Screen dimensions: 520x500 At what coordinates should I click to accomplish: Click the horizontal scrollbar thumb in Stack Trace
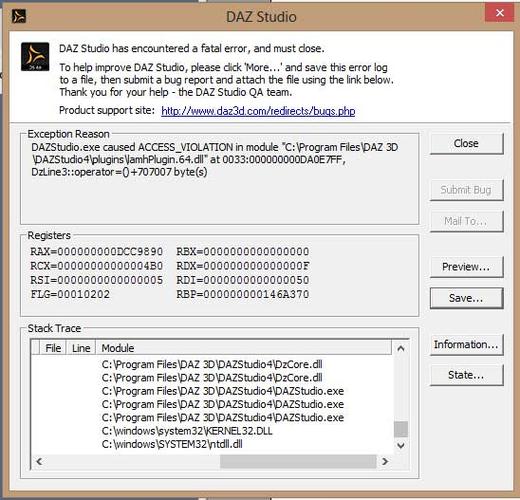(298, 461)
